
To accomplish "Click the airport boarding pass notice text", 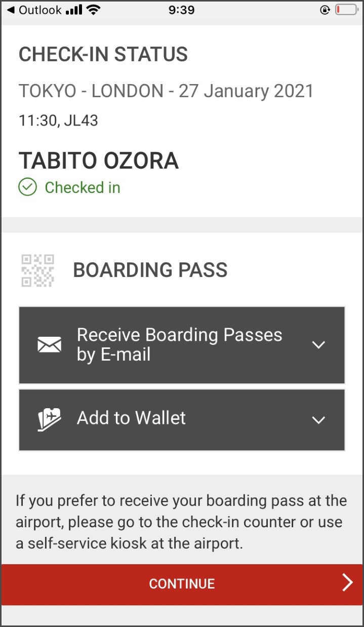I will (182, 522).
